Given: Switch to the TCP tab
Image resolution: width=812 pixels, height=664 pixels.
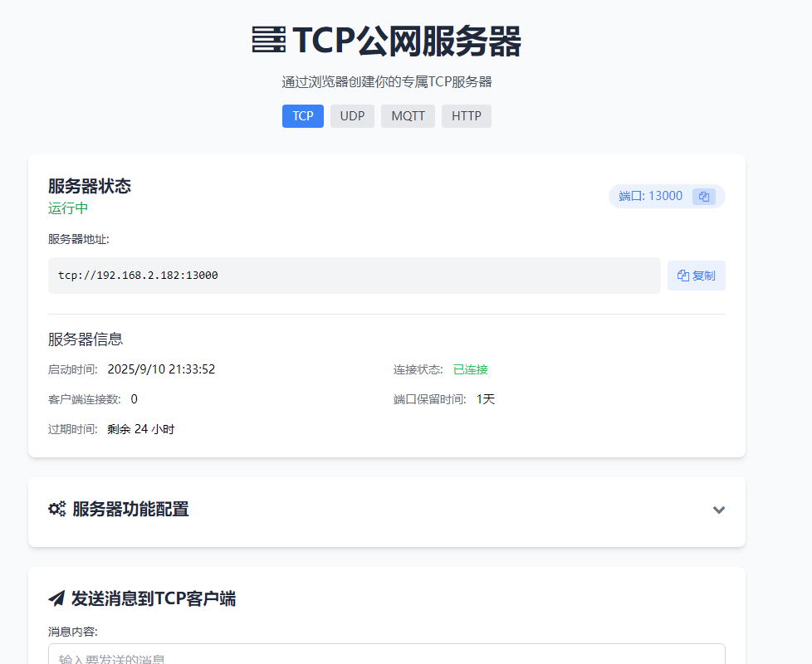Looking at the screenshot, I should tap(303, 116).
